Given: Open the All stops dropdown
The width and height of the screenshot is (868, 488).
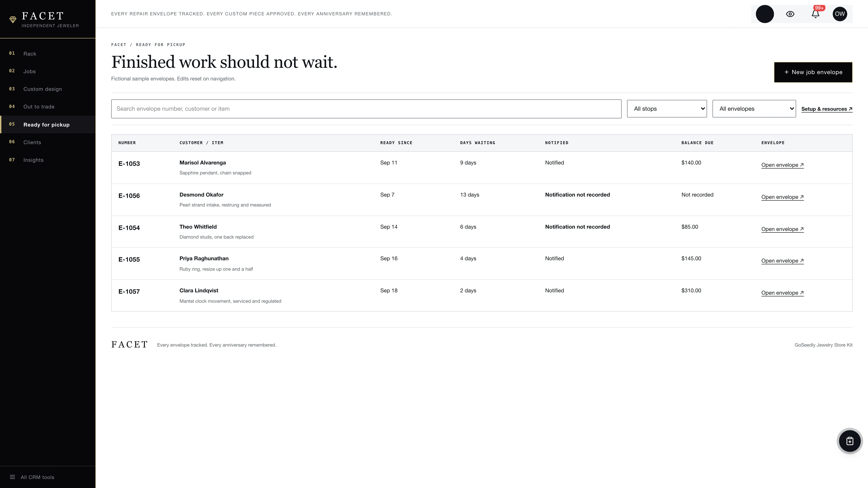Looking at the screenshot, I should coord(667,109).
